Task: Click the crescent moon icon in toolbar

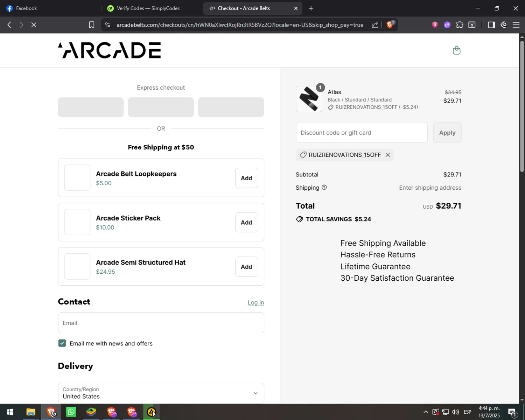Action: 504,24
